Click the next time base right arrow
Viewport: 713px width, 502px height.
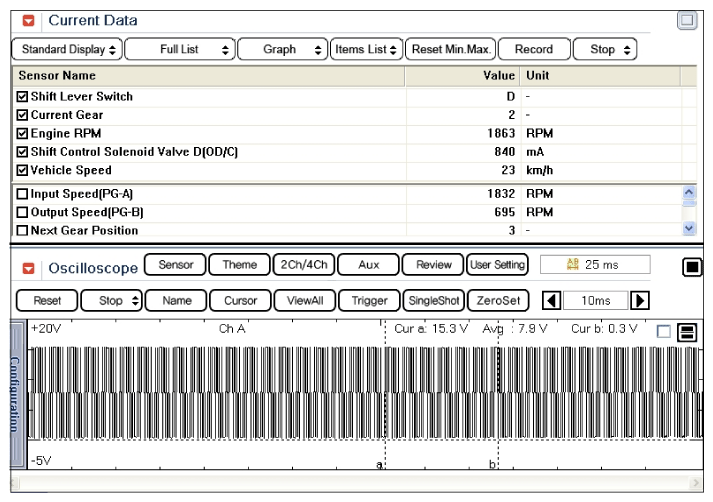tap(640, 301)
